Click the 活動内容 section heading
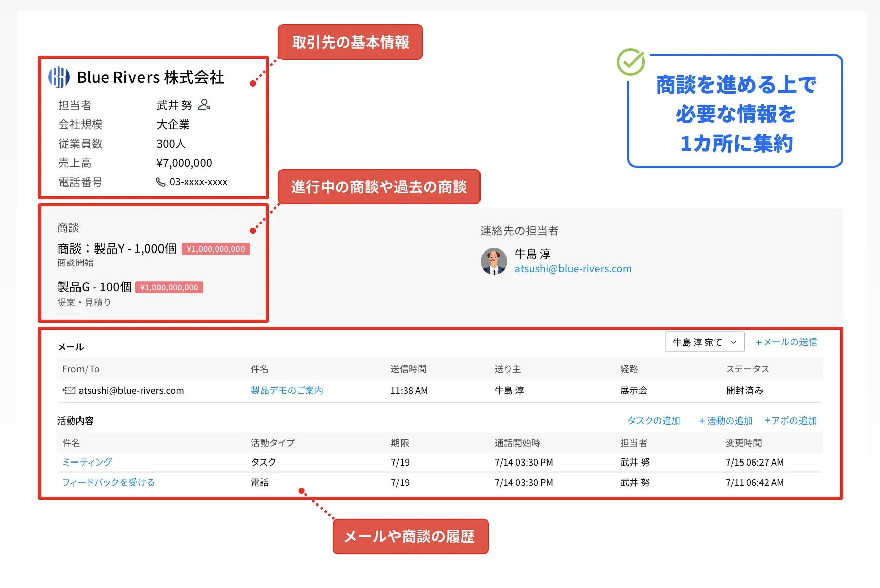 tap(75, 421)
